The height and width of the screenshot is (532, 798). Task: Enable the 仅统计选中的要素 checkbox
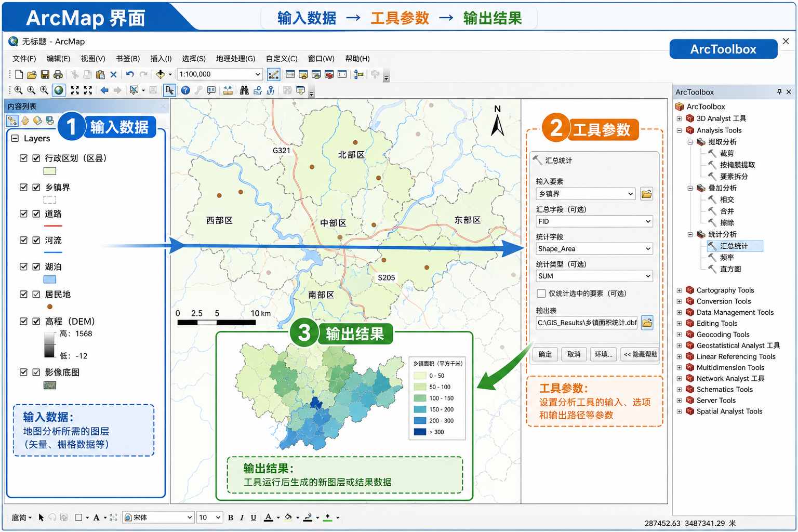click(x=541, y=294)
